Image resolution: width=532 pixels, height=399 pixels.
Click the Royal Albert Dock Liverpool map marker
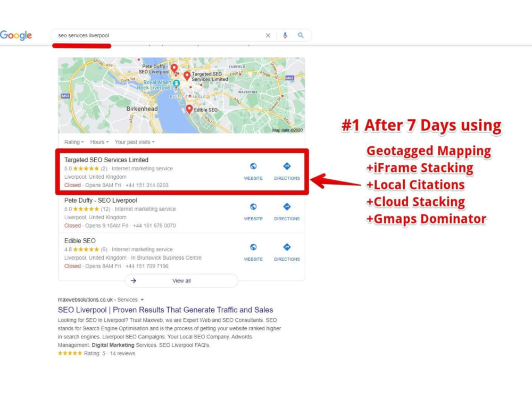click(176, 83)
